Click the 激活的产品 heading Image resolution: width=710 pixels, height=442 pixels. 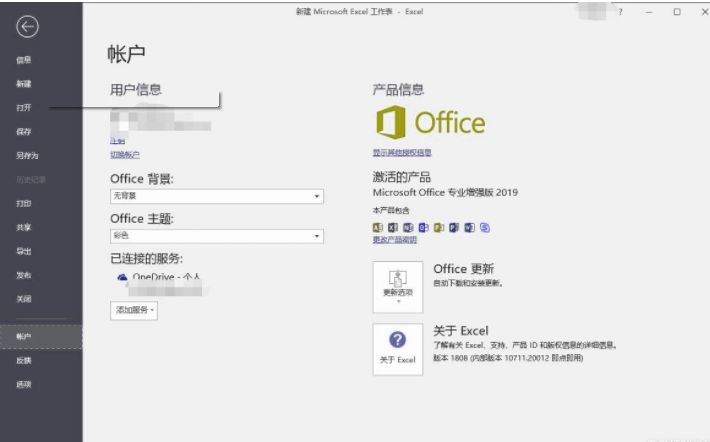[x=402, y=177]
